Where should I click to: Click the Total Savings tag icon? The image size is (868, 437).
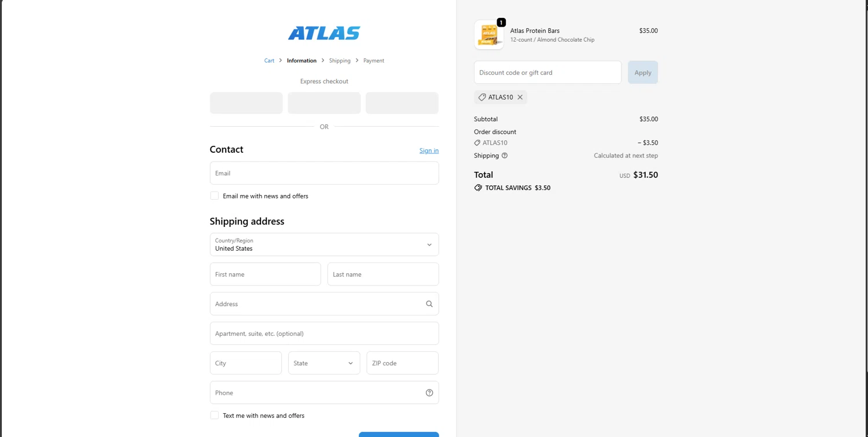(x=478, y=188)
